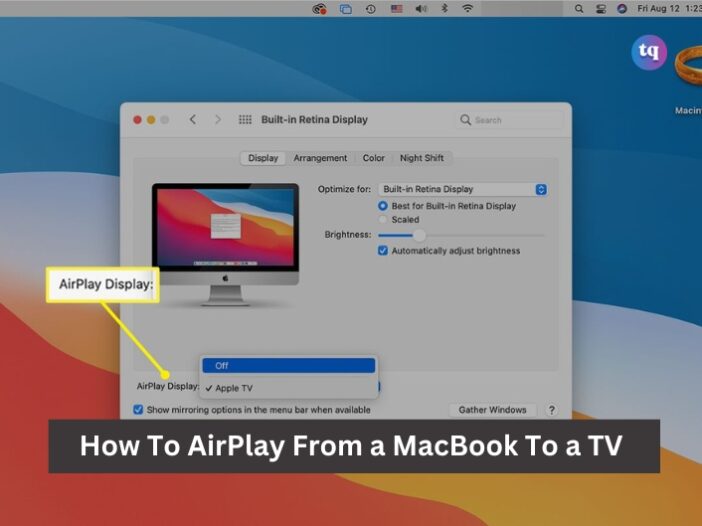
Task: Open help with the question mark button
Action: (552, 410)
